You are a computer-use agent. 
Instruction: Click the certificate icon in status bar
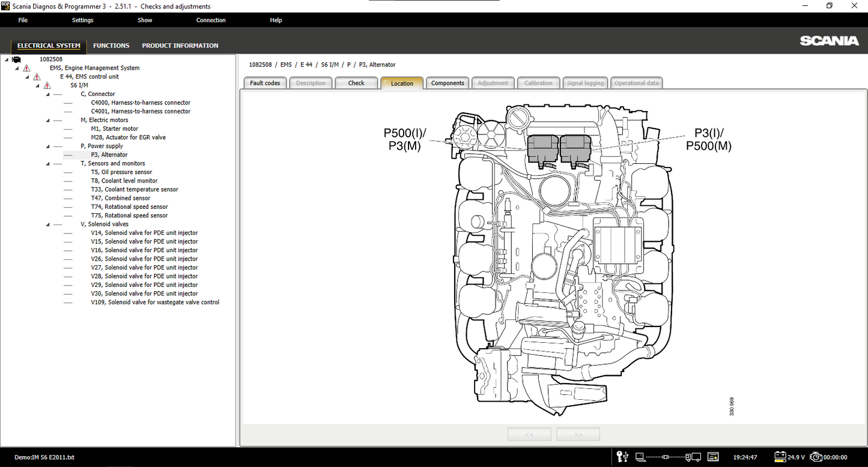[713, 457]
